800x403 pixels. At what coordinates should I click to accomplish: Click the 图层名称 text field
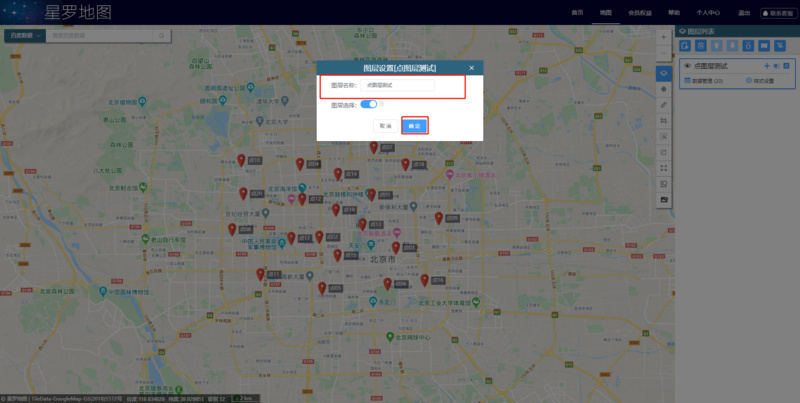click(397, 85)
